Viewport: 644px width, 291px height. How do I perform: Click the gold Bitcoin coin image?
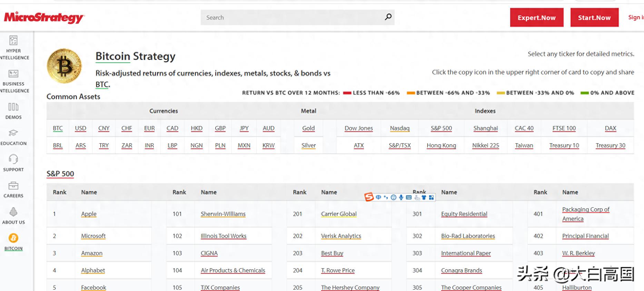point(65,66)
